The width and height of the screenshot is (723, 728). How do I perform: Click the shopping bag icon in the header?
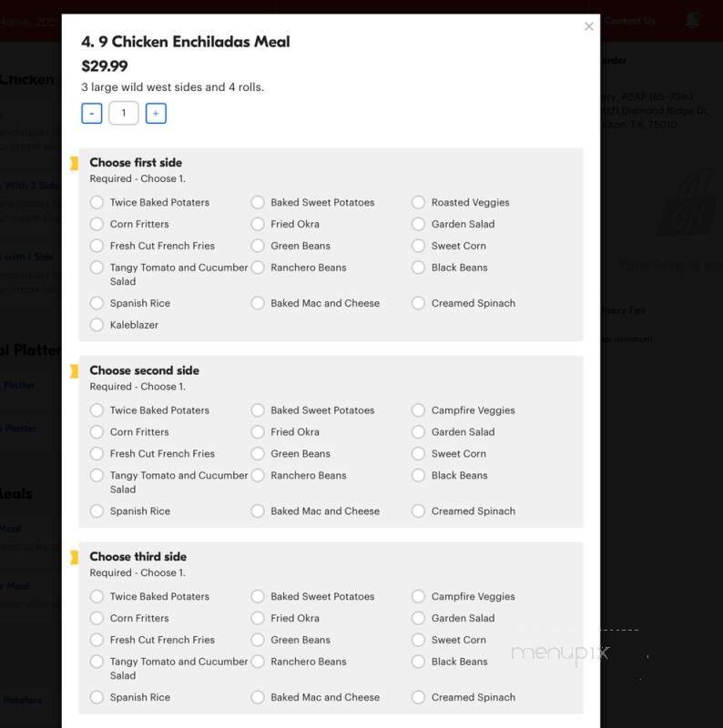690,18
